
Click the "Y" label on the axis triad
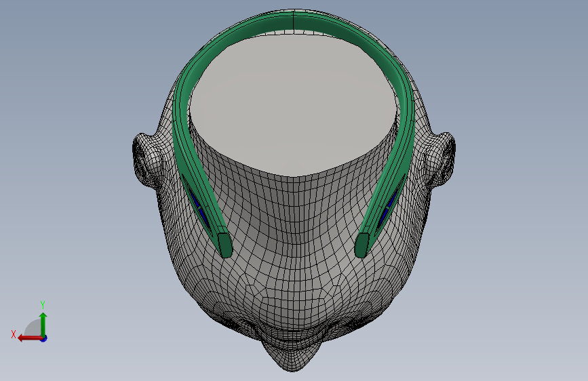(x=43, y=304)
